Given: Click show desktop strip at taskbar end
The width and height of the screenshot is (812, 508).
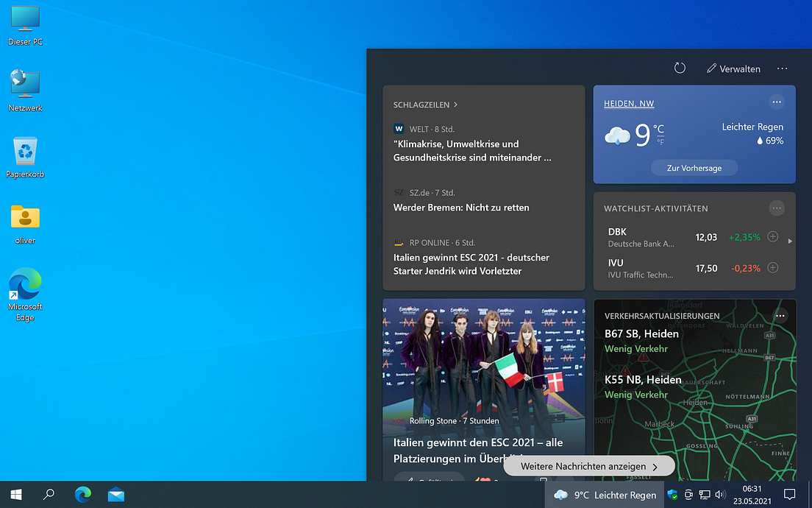Looking at the screenshot, I should coord(809,495).
